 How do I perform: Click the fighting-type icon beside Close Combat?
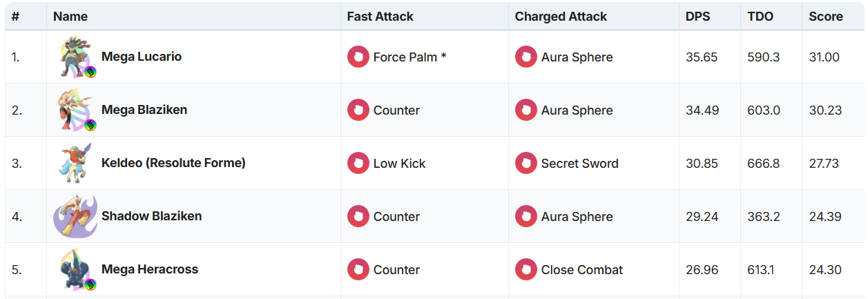point(526,269)
